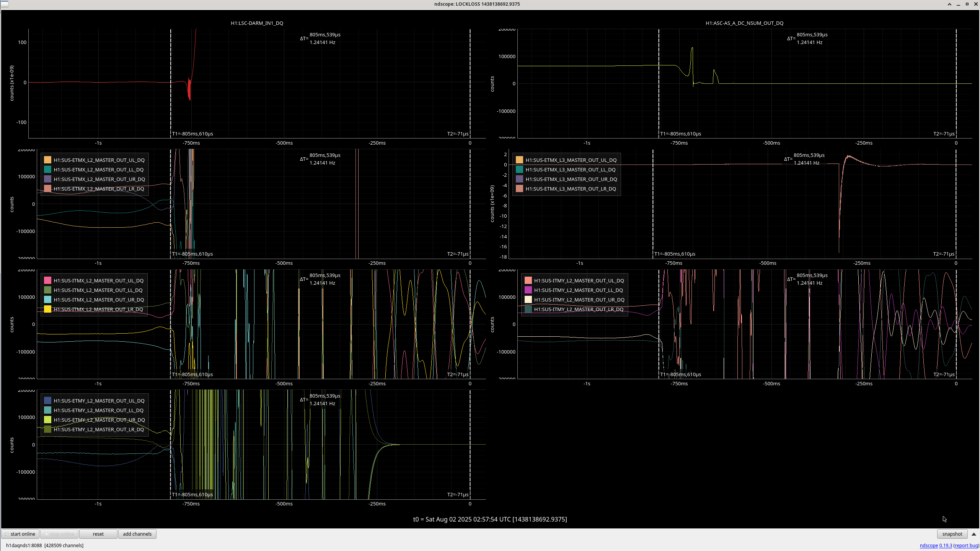Click the T1 cursor line in the ETMY L2 plot
Screen dimensions: 980x551
(x=171, y=445)
